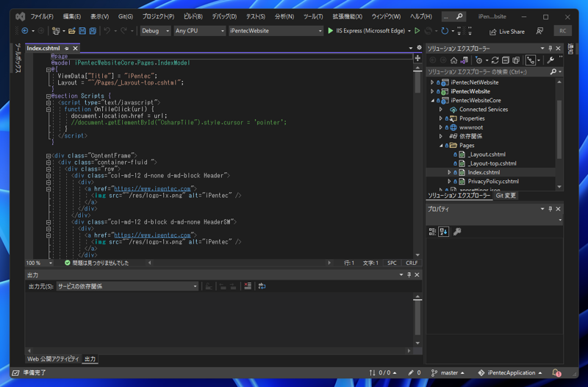Open the output source dropdown
Screen dimensions: 588x387
tap(127, 286)
